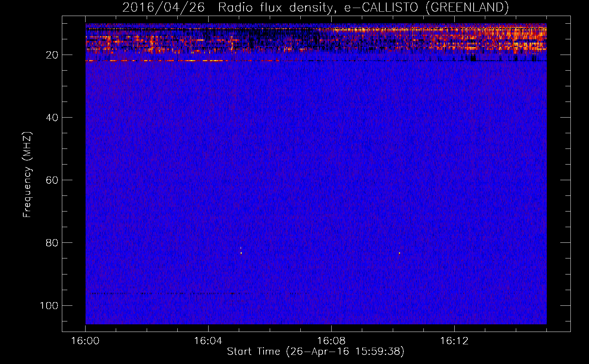Click the 60 MHz frequency tick label

[x=52, y=181]
